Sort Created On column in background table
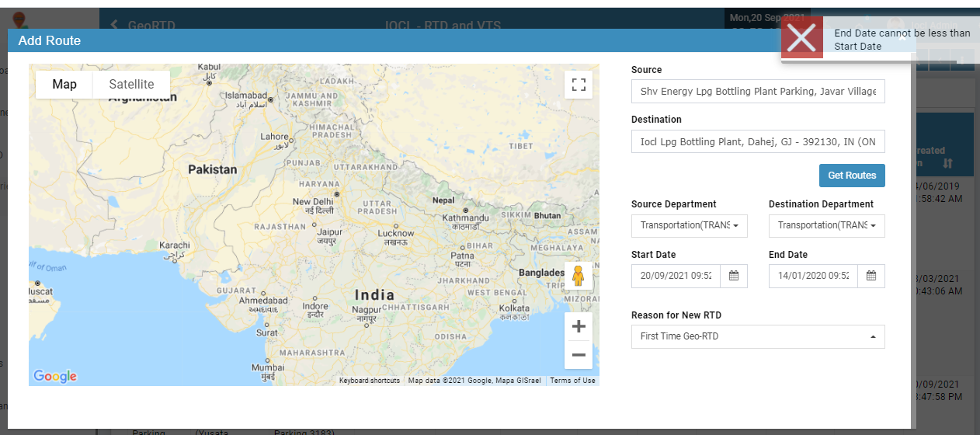Screen dimensions: 980x435 tap(947, 163)
